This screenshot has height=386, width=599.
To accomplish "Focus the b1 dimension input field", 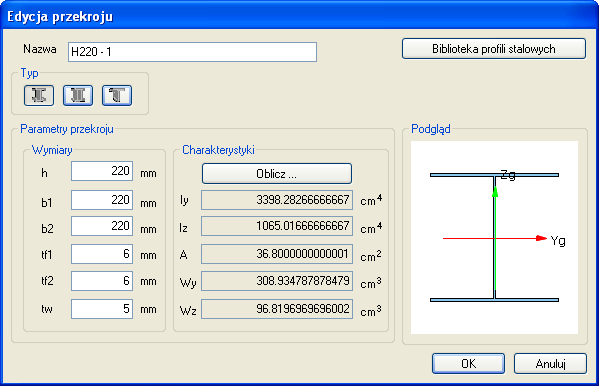I will point(102,200).
